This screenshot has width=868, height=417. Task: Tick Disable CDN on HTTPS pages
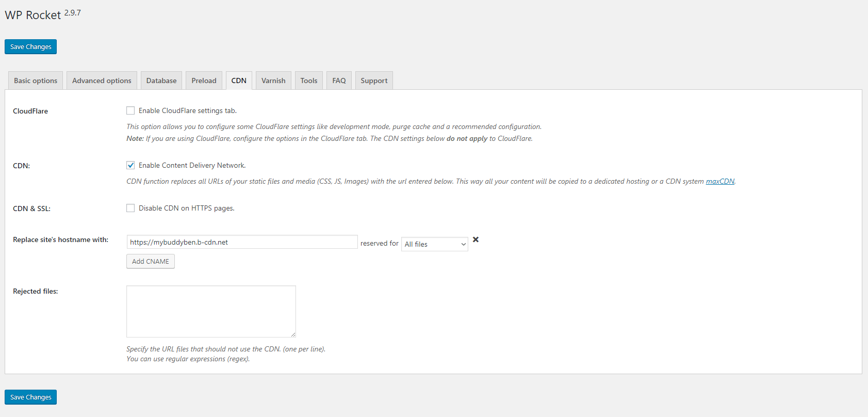[130, 208]
